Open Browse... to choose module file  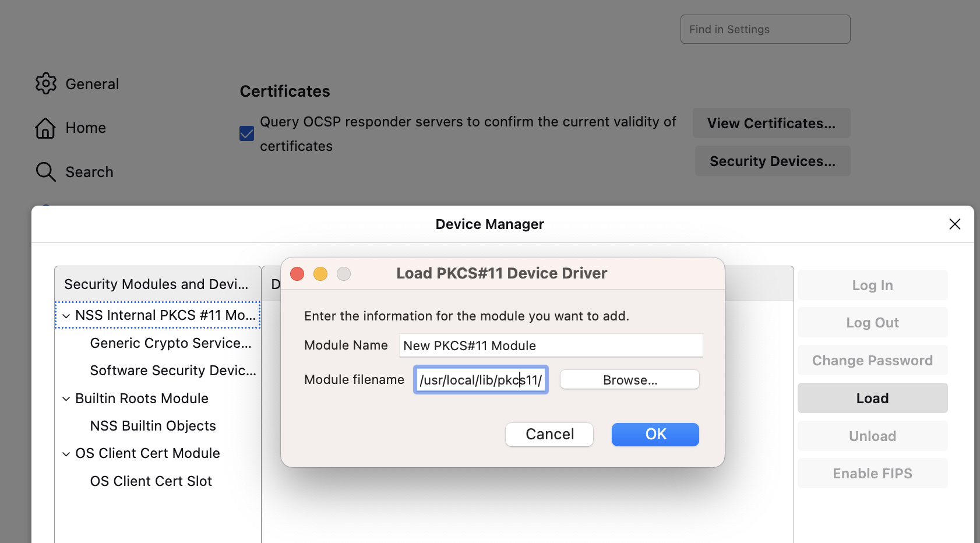[x=629, y=380]
